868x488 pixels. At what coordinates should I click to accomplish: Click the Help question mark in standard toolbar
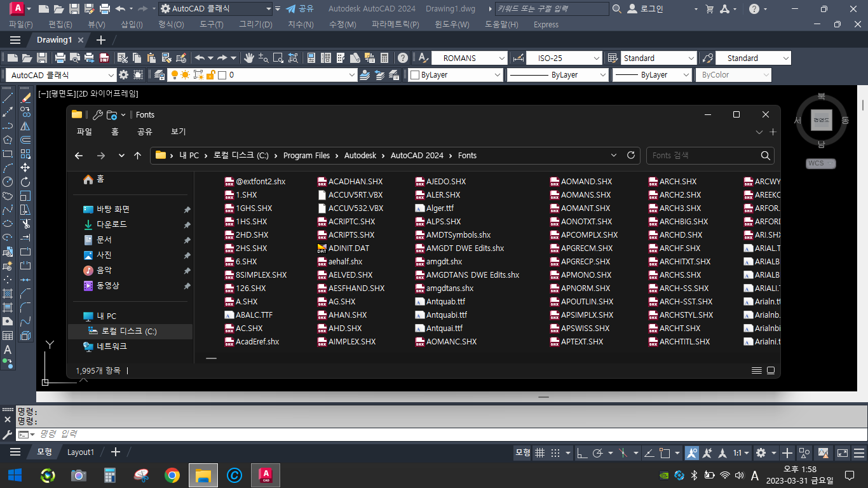403,58
